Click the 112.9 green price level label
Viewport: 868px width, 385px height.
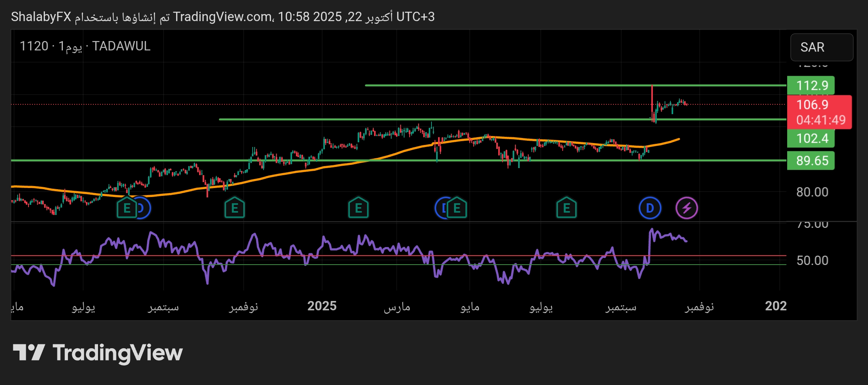point(811,85)
